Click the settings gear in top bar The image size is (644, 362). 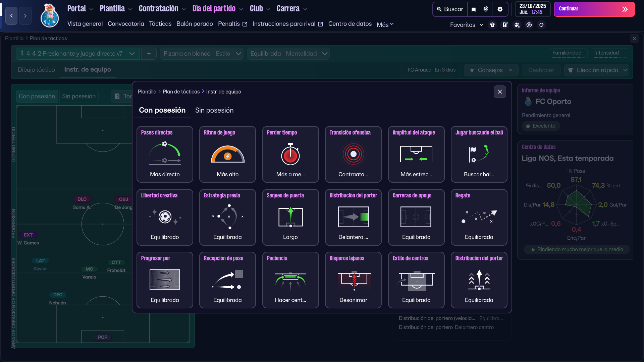tap(500, 9)
